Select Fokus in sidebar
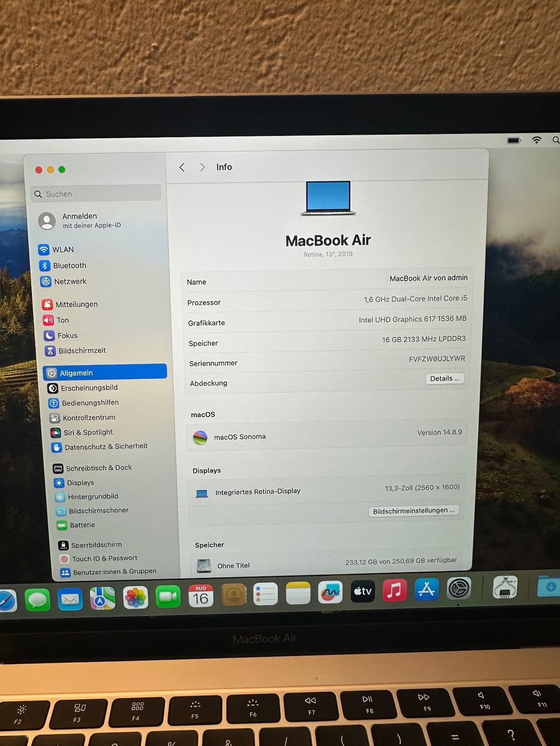This screenshot has width=560, height=746. 61,335
